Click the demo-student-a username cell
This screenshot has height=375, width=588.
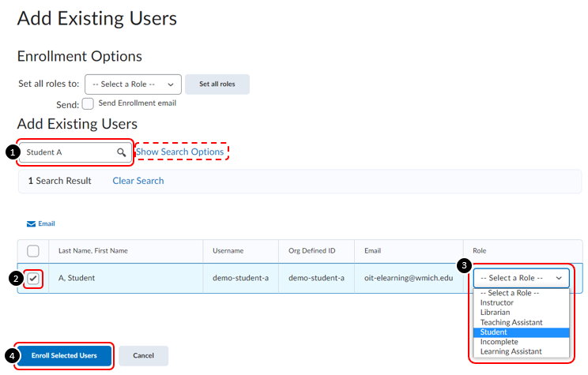(240, 278)
